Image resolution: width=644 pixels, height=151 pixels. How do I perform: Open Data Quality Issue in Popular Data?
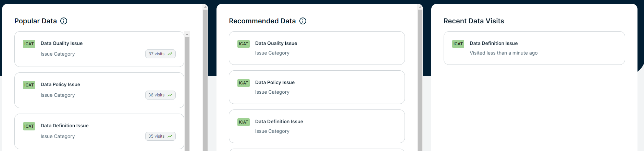(x=62, y=43)
